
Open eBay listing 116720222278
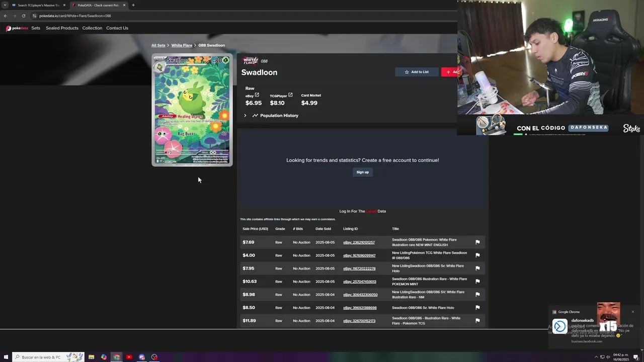(359, 268)
